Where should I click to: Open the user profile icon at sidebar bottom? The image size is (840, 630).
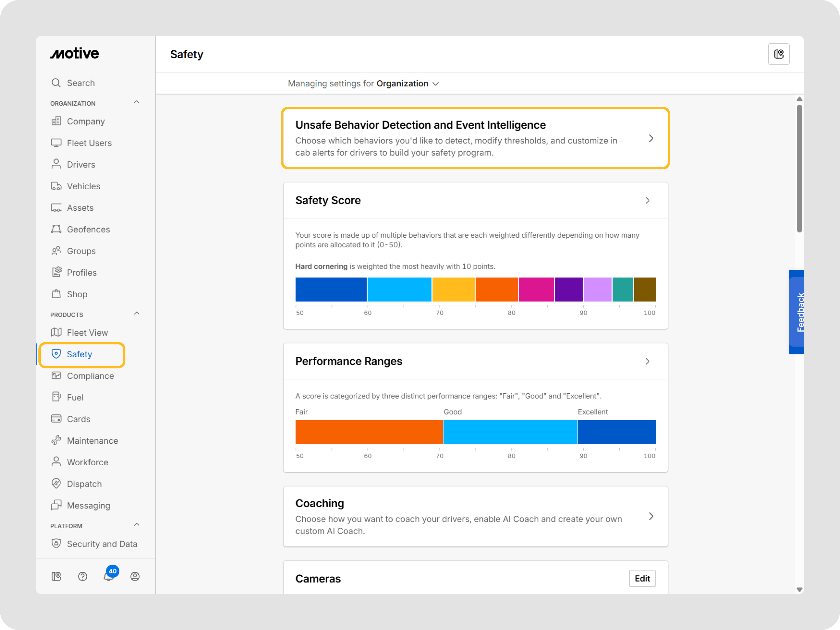click(135, 577)
